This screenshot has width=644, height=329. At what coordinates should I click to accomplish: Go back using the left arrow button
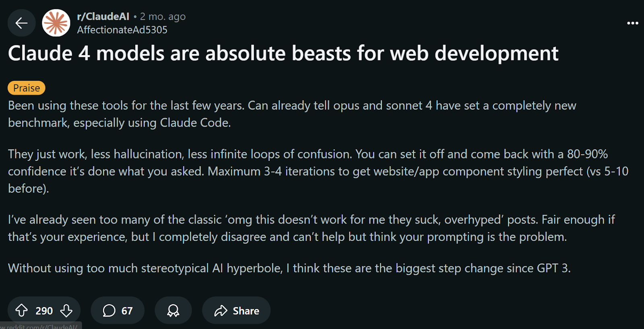(21, 23)
